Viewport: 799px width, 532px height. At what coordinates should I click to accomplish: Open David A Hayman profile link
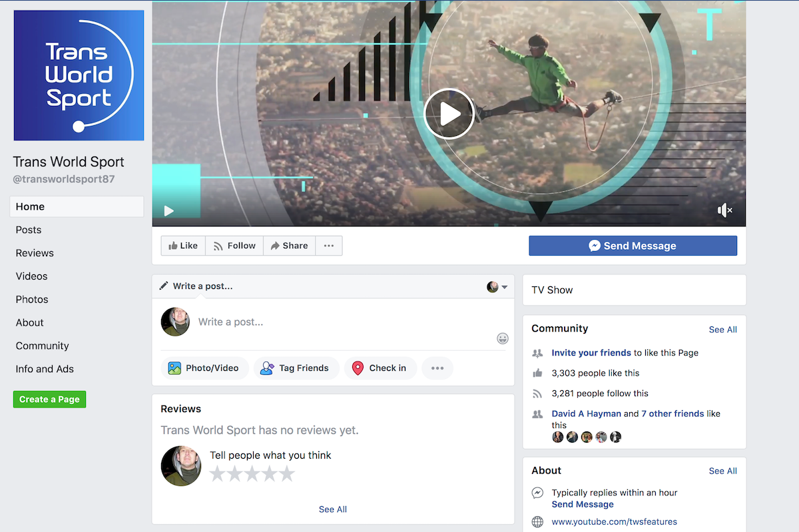click(587, 413)
